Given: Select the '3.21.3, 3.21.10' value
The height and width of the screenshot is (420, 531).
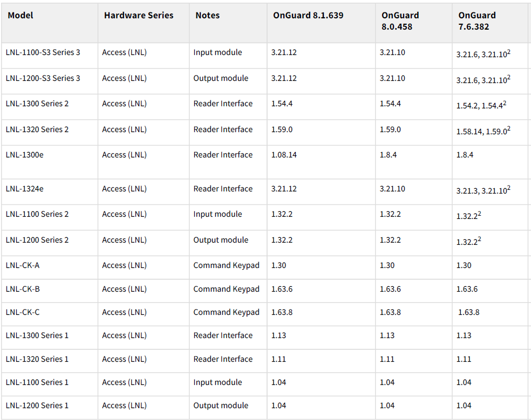Looking at the screenshot, I should click(484, 190).
